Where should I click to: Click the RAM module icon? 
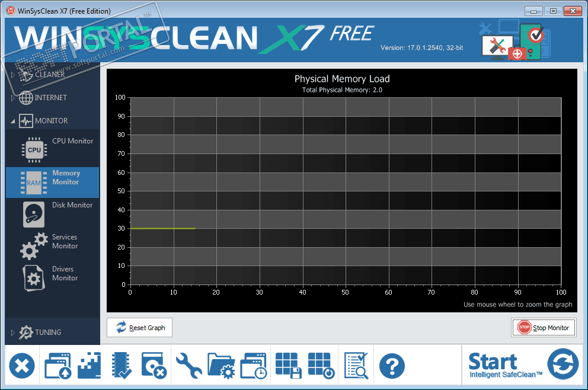pyautogui.click(x=34, y=183)
